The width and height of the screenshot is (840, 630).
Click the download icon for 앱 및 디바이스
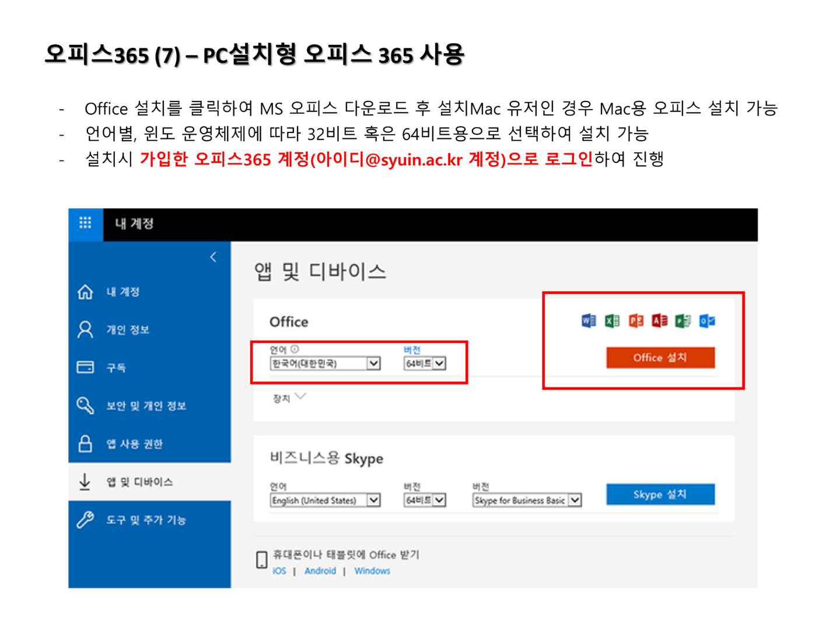[85, 481]
